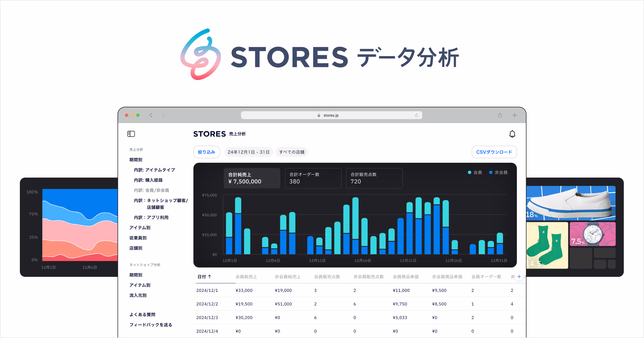Open the 24年12月1日 - 31日 date range picker

[x=248, y=152]
